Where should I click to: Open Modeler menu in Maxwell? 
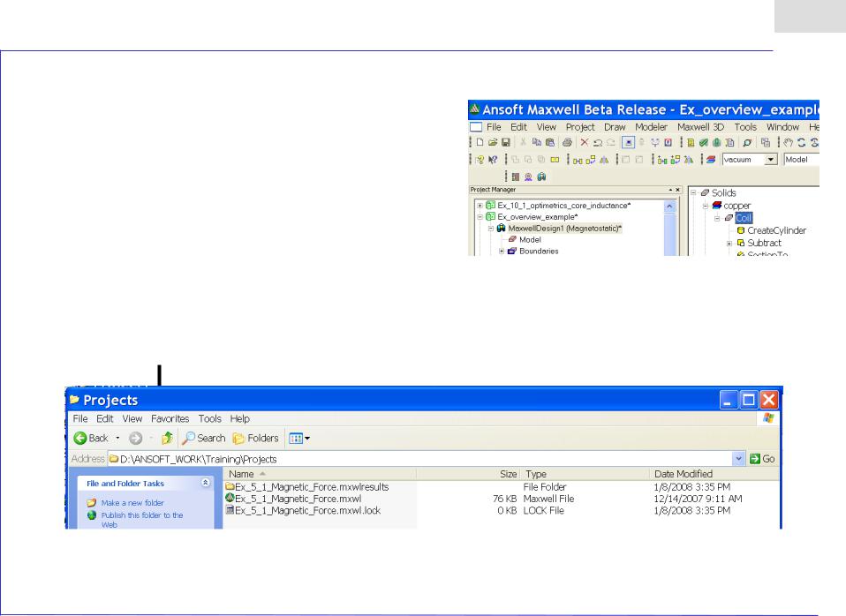coord(651,127)
